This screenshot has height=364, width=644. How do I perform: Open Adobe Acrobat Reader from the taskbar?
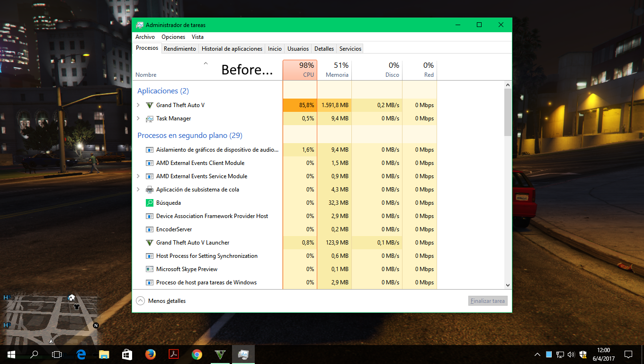[174, 354]
